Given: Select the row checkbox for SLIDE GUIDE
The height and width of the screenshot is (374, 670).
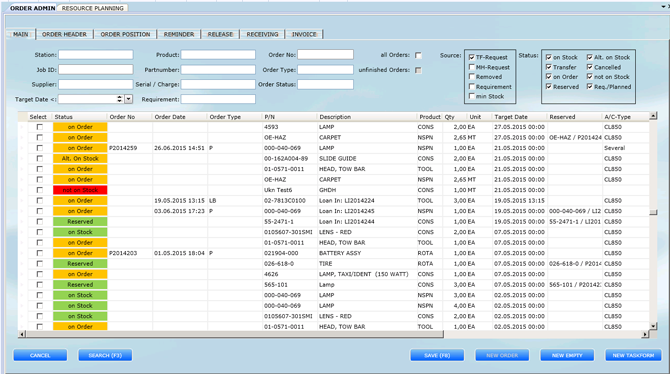Looking at the screenshot, I should (40, 159).
